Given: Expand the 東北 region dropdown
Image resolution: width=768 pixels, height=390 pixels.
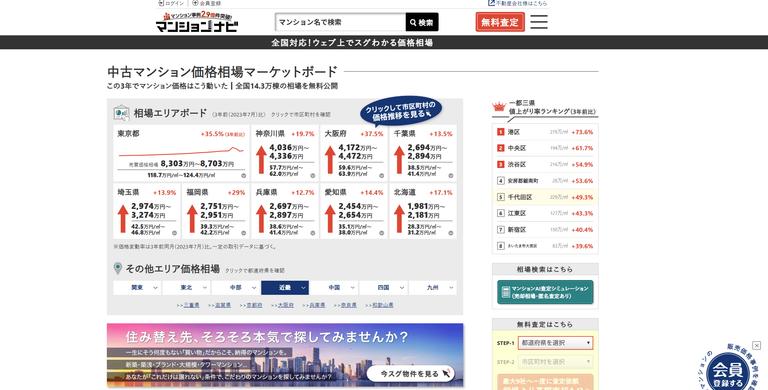Looking at the screenshot, I should click(x=187, y=288).
